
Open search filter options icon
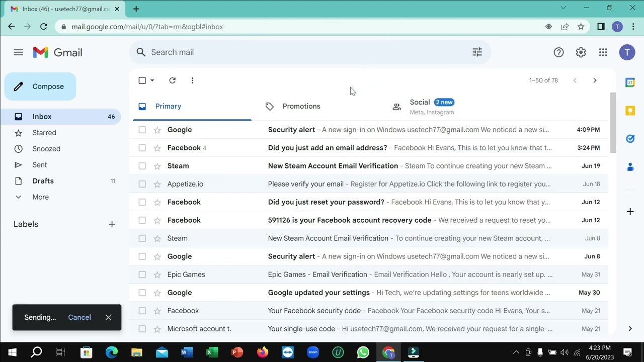[x=477, y=52]
